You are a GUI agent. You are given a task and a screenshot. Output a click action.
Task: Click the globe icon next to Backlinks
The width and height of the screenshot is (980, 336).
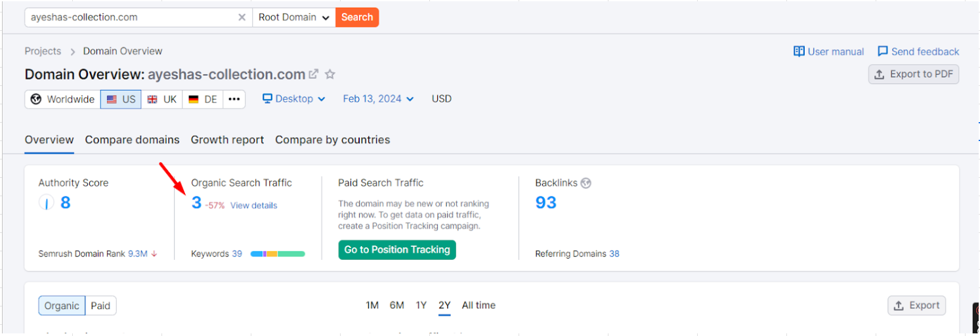click(x=586, y=183)
